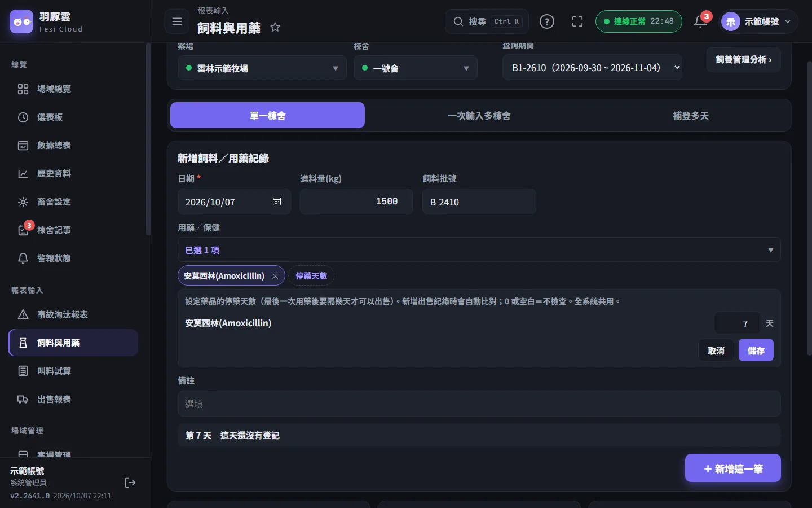Screen dimensions: 812x508
Task: Focus the 進料量(kg) input field
Action: [x=356, y=202]
